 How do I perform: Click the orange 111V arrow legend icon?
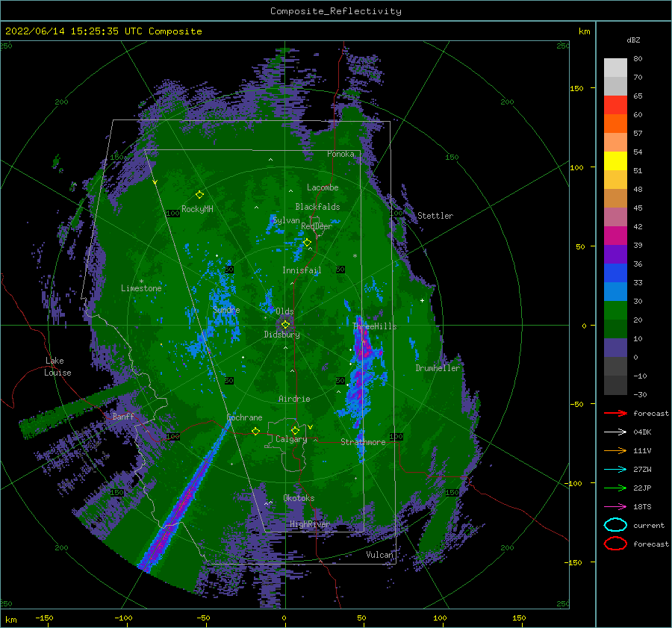click(x=615, y=450)
